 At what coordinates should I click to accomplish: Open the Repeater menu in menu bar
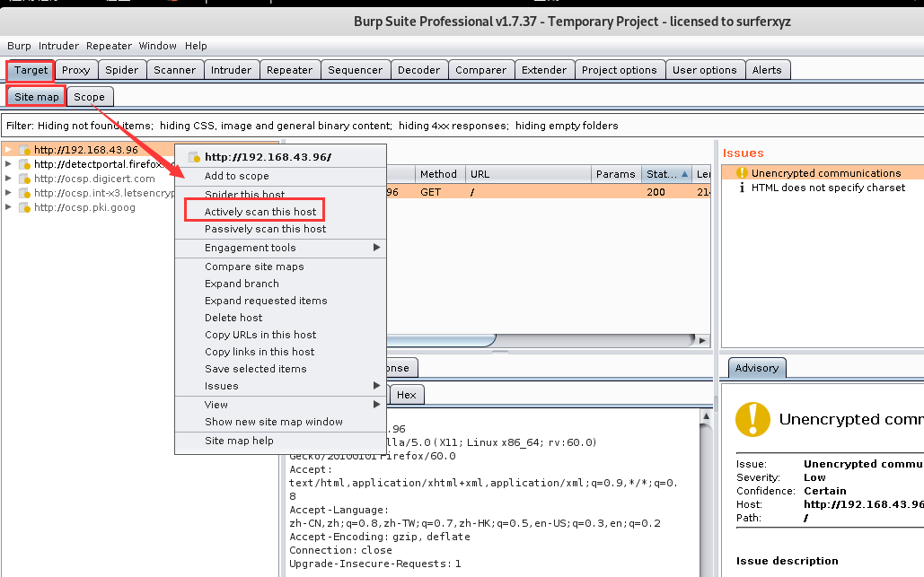[109, 46]
